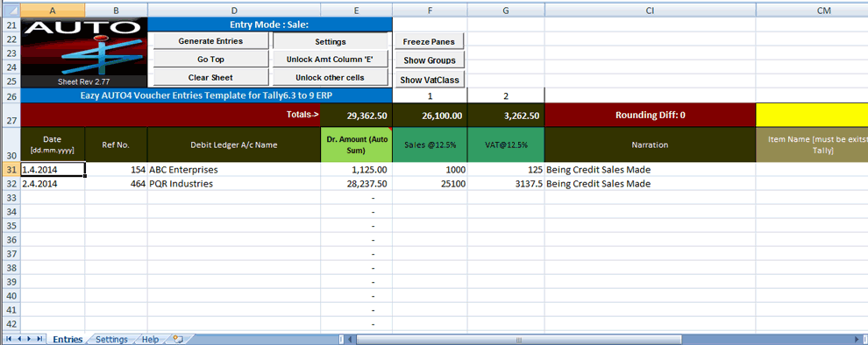This screenshot has width=868, height=345.
Task: Switch to the Help sheet tab
Action: click(149, 340)
